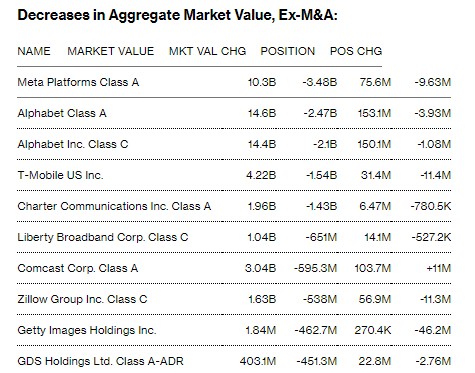This screenshot has height=373, width=475.
Task: Click T-Mobile's 4.22B market value
Action: 261,175
